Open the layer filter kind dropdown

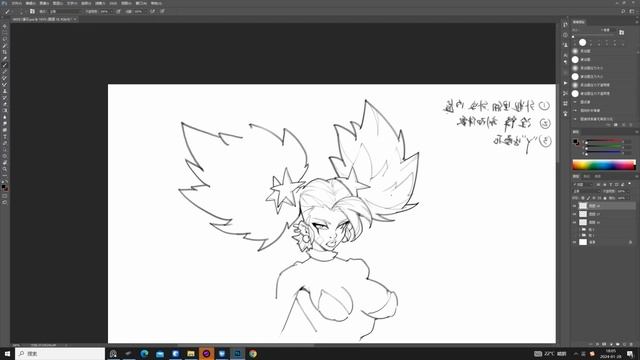click(x=584, y=184)
